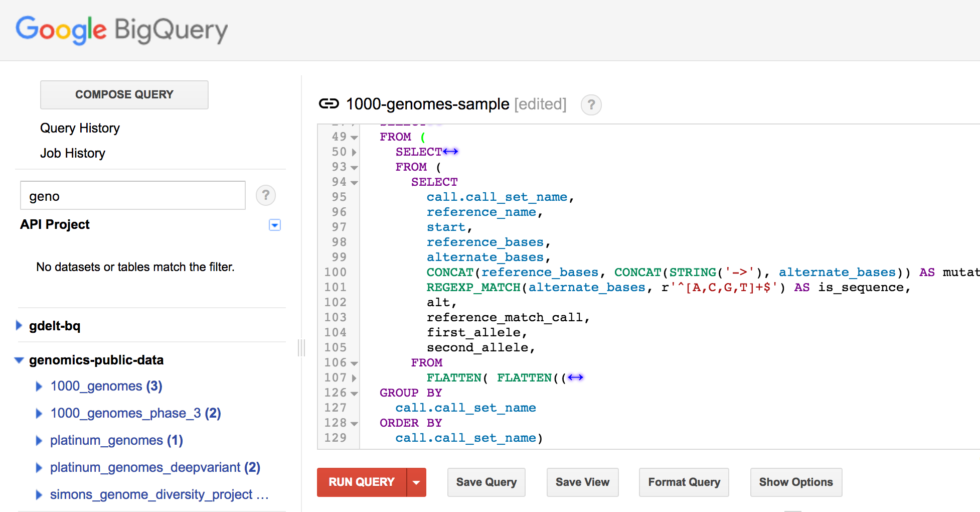980x512 pixels.
Task: Expand the 1000_genomes dataset
Action: point(39,386)
